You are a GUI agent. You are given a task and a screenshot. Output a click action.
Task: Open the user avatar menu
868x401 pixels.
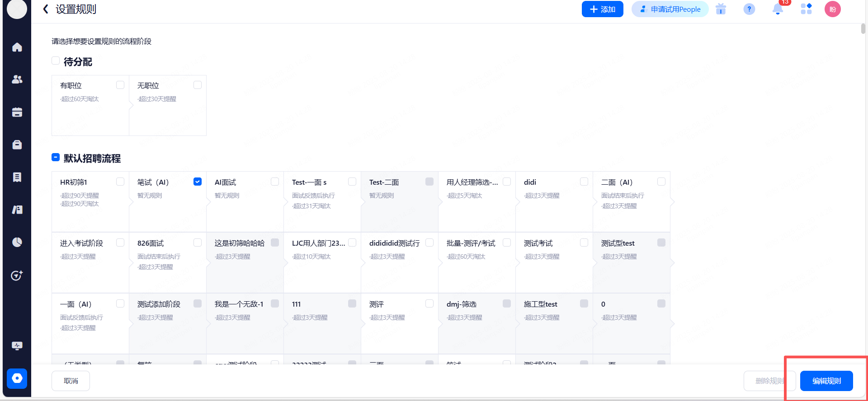coord(832,9)
